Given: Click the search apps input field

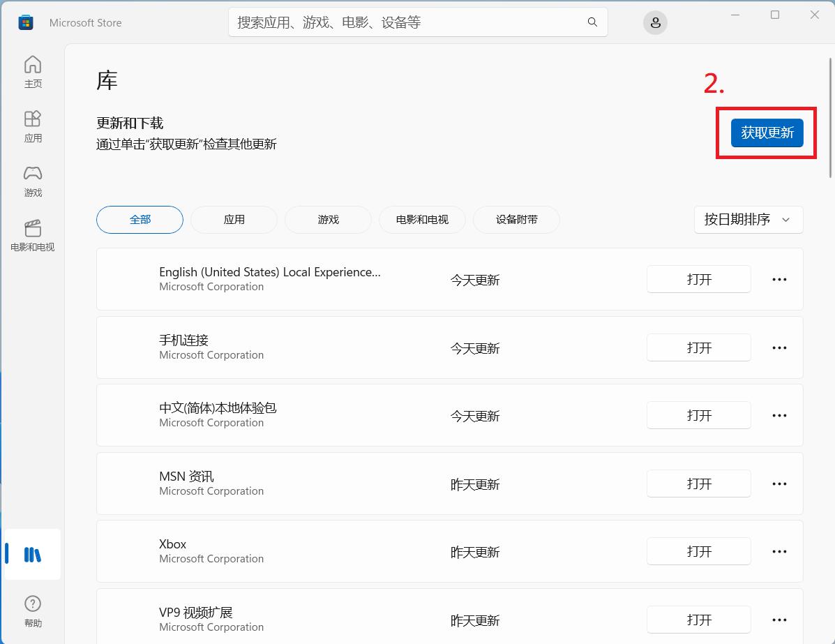Looking at the screenshot, I should coord(408,22).
